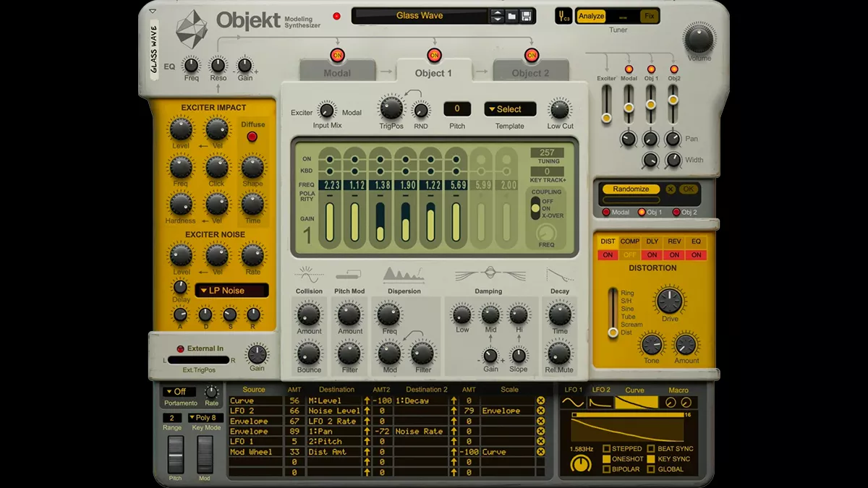Save patch with the floppy disk icon
The width and height of the screenshot is (868, 488).
(x=527, y=16)
